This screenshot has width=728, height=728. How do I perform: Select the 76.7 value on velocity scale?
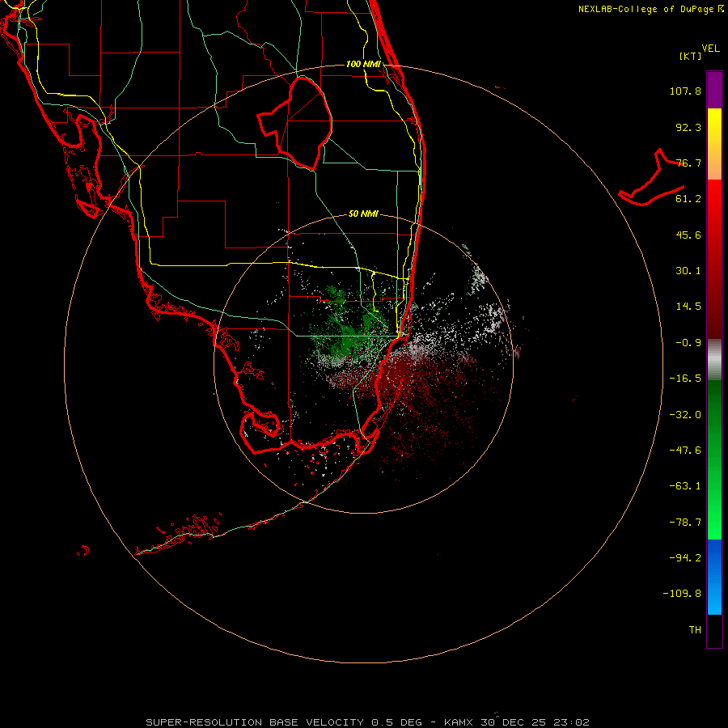pyautogui.click(x=688, y=163)
